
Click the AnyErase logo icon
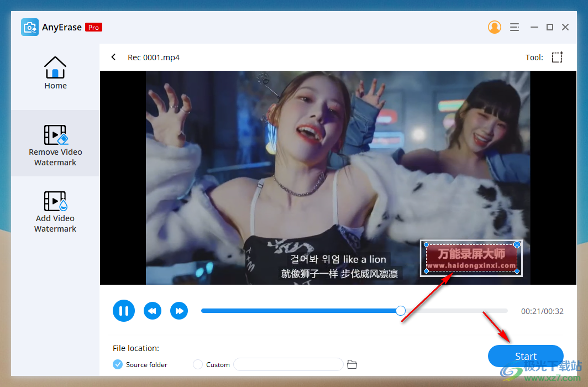(29, 27)
